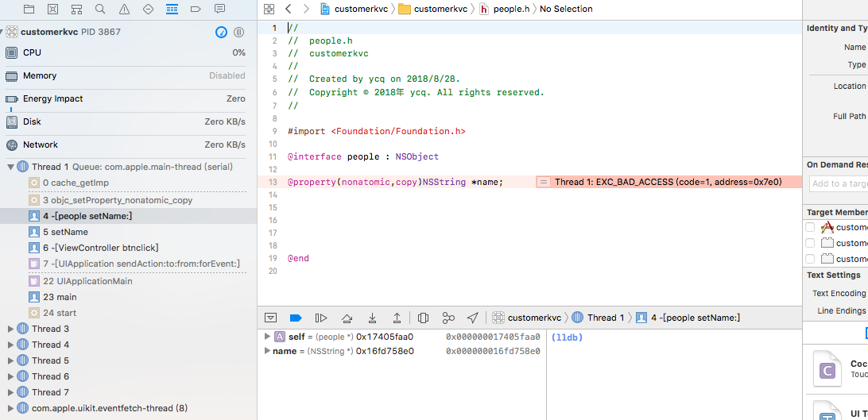Open the Issue navigator warning icon

124,9
